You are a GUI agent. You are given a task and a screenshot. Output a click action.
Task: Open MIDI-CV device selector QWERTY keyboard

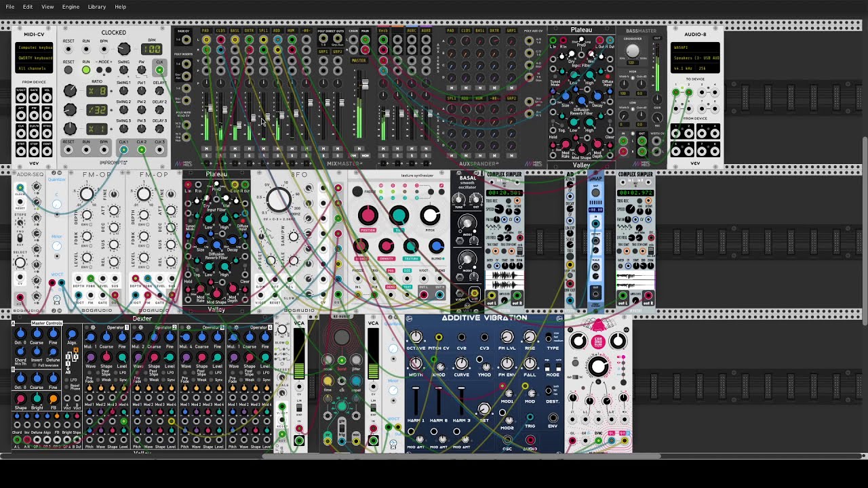coord(34,58)
